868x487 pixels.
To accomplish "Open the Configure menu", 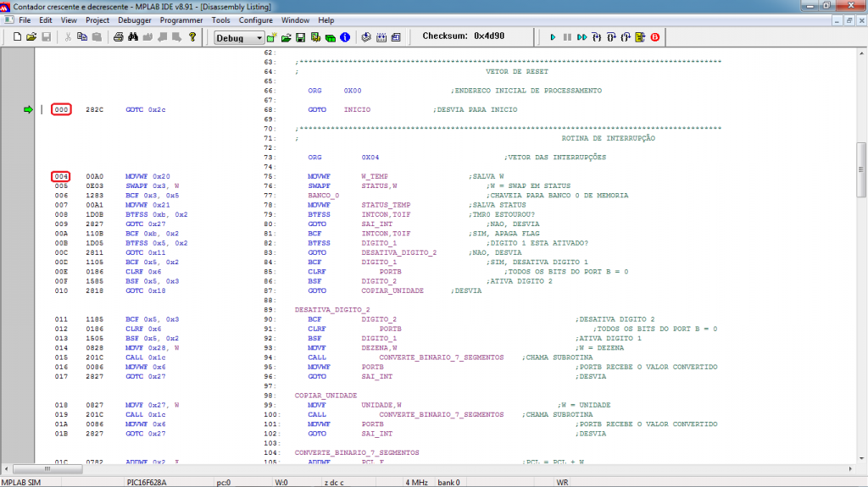I will pos(256,20).
